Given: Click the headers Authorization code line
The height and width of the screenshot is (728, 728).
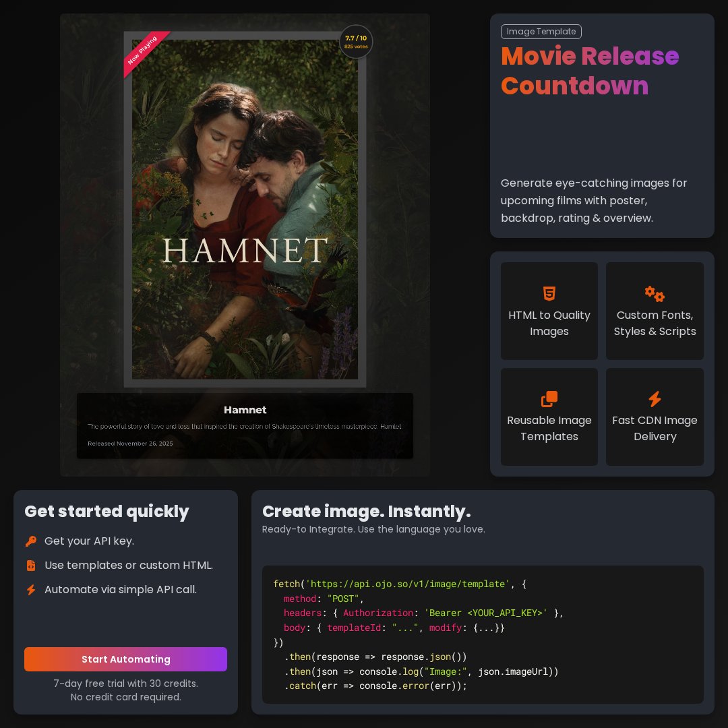Looking at the screenshot, I should click(423, 613).
